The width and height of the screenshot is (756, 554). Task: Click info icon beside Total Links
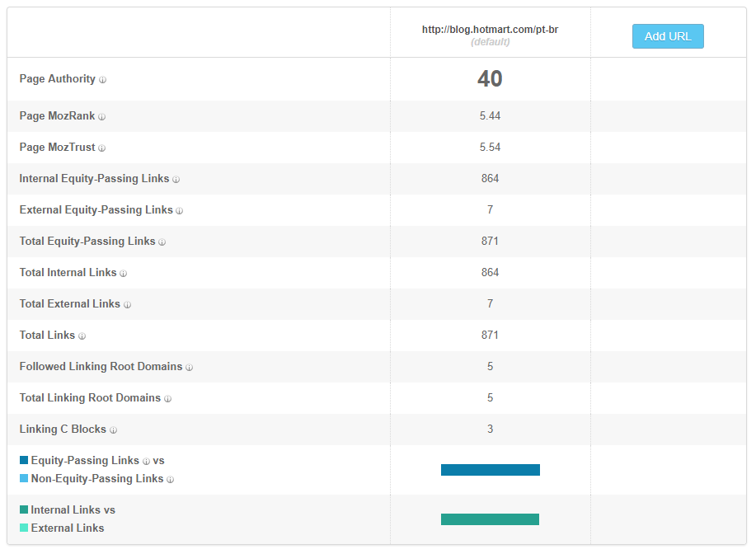click(82, 336)
